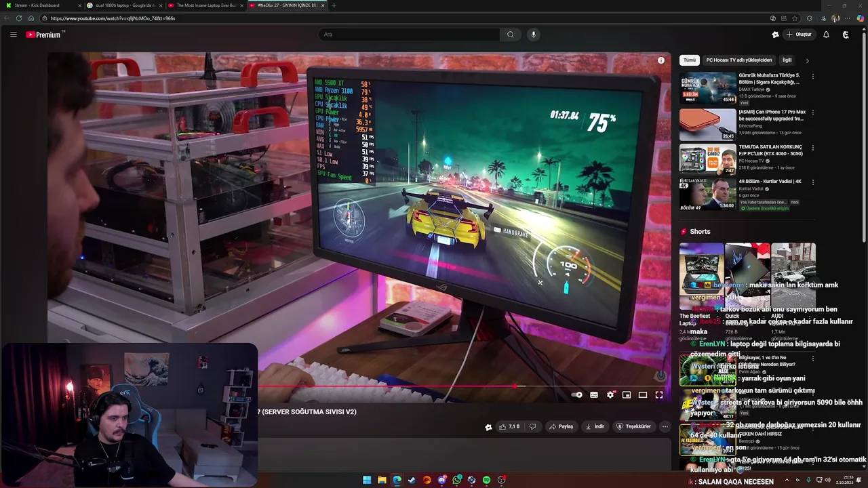Viewport: 868px width, 488px height.
Task: Open more actions three-dot menu below video
Action: (x=665, y=426)
